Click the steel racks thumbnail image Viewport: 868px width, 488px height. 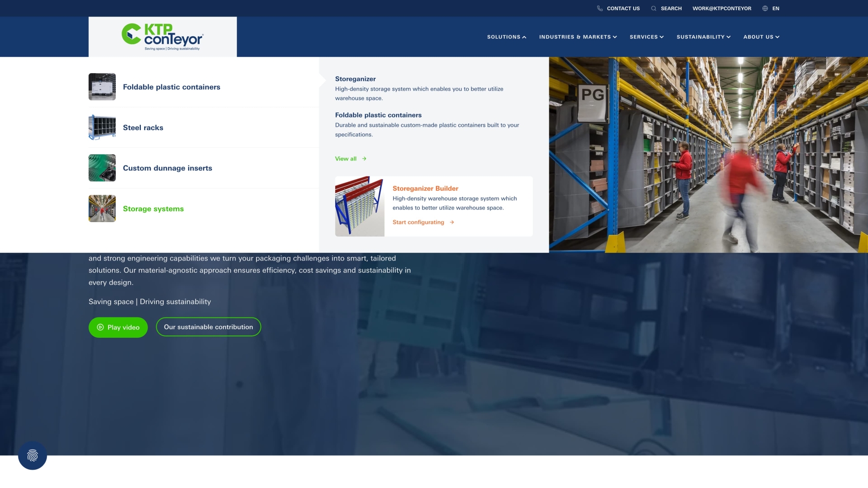(x=102, y=127)
